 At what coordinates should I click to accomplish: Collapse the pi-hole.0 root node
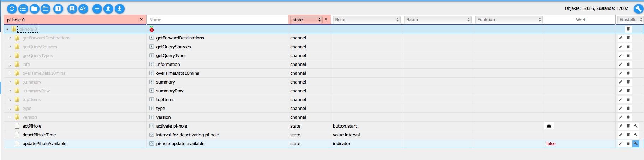click(x=7, y=29)
